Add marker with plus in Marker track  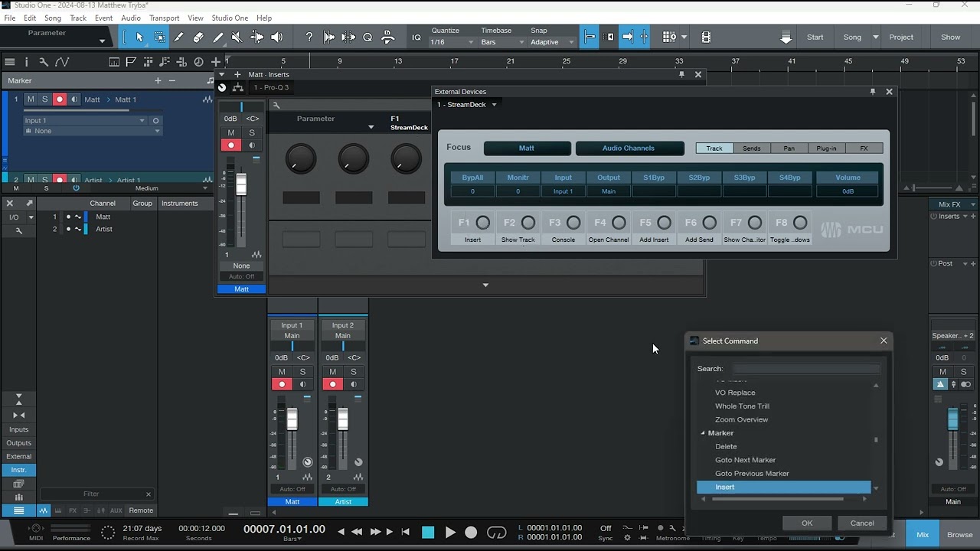coord(158,80)
